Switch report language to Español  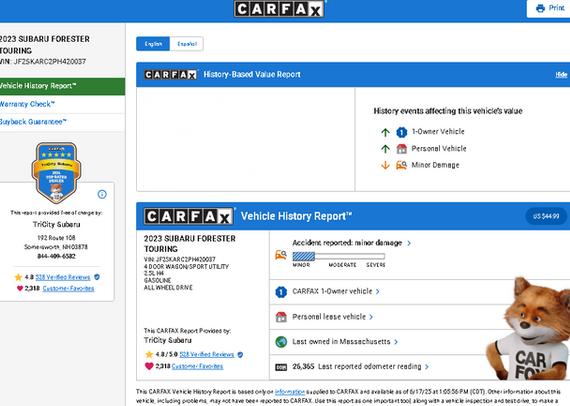point(187,44)
